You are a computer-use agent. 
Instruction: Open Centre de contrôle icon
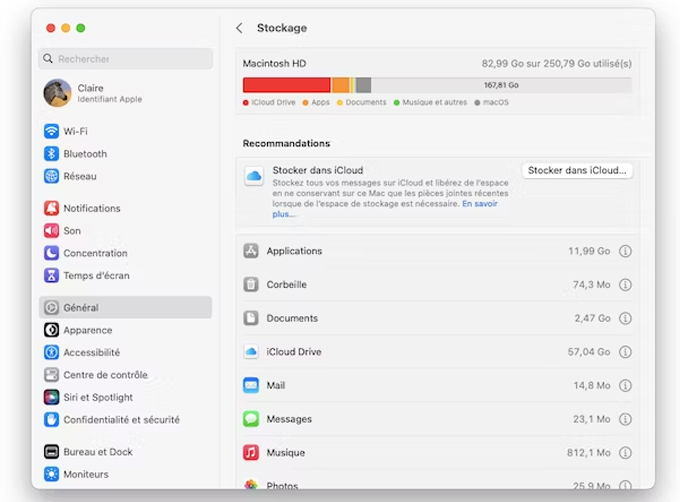pos(51,375)
